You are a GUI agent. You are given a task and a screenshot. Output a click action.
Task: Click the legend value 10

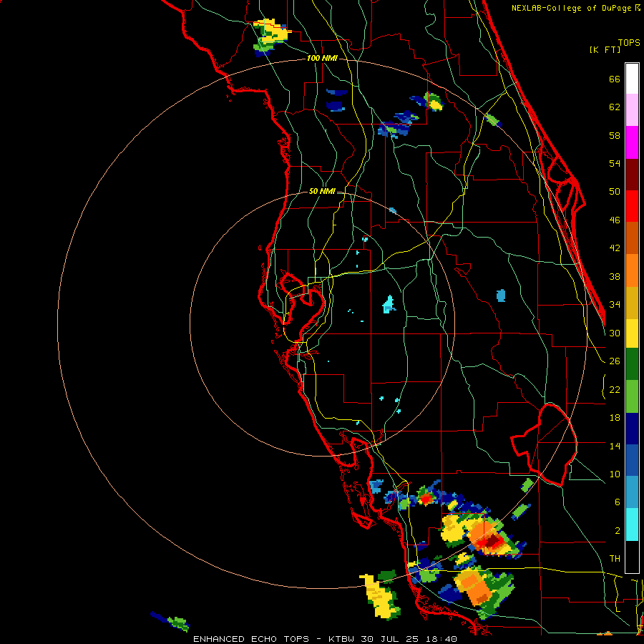615,474
